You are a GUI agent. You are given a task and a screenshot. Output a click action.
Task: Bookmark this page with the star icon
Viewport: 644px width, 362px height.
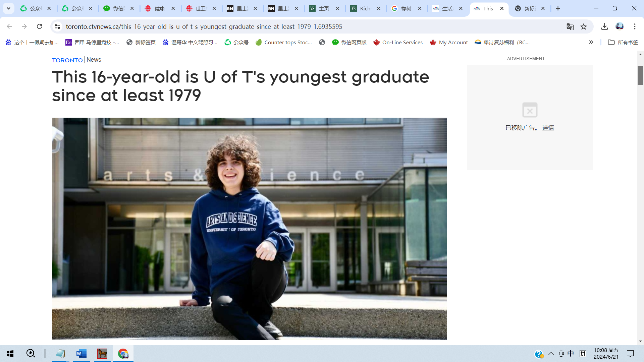584,26
